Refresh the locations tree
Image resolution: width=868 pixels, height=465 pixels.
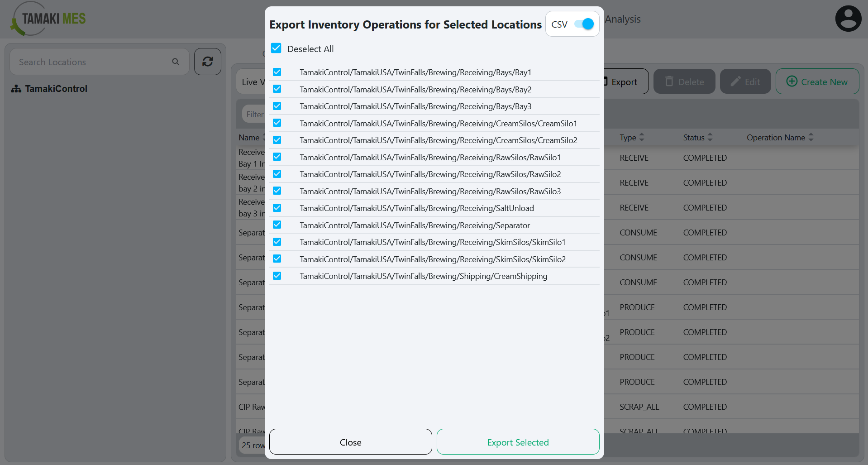207,61
